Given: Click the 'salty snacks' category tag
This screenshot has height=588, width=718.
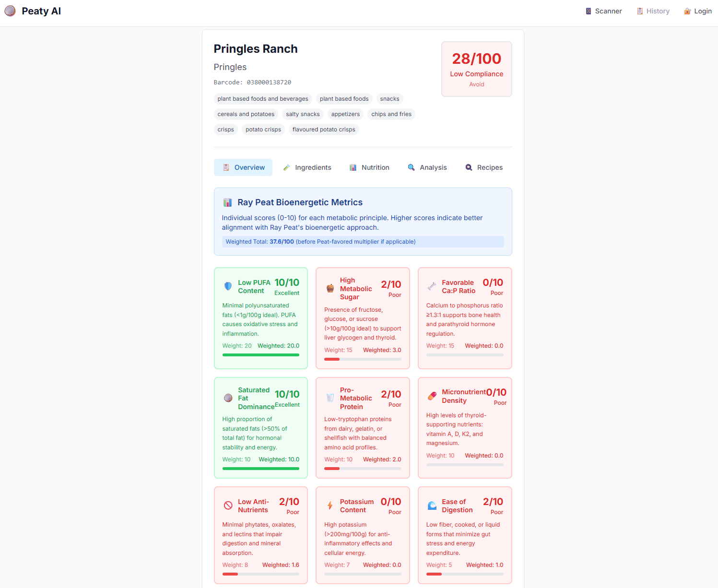Looking at the screenshot, I should 302,114.
